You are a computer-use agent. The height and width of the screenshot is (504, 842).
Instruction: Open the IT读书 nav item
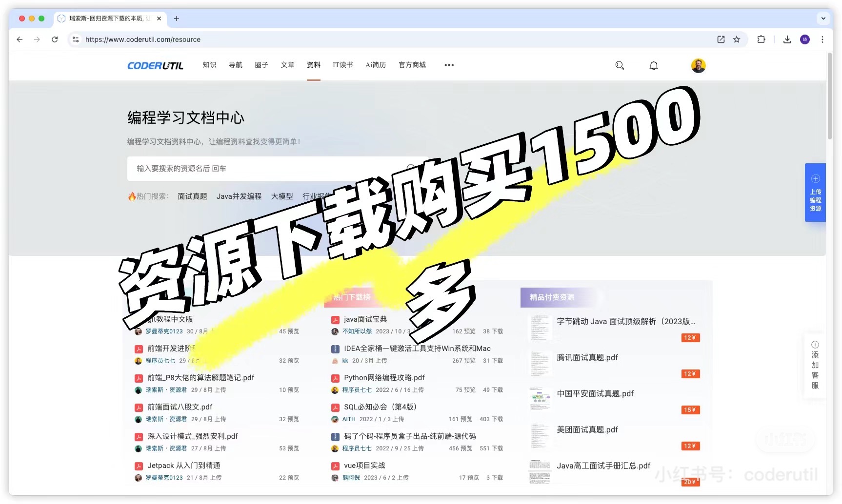click(342, 65)
